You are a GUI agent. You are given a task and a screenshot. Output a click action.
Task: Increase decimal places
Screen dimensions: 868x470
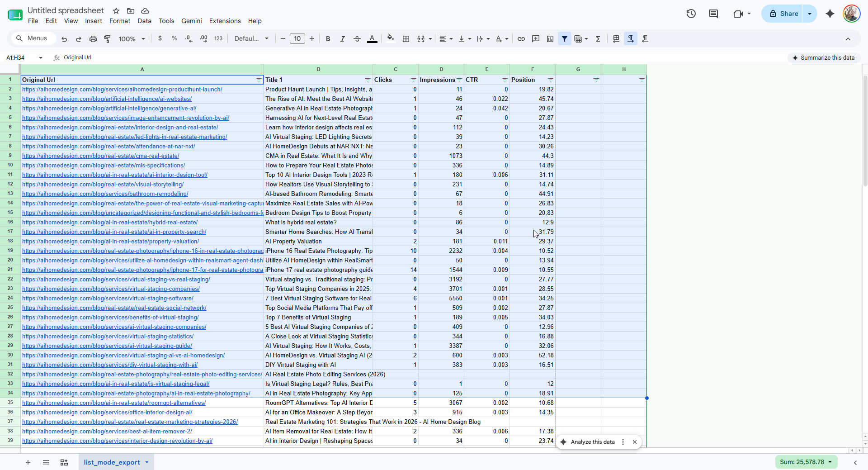[203, 39]
